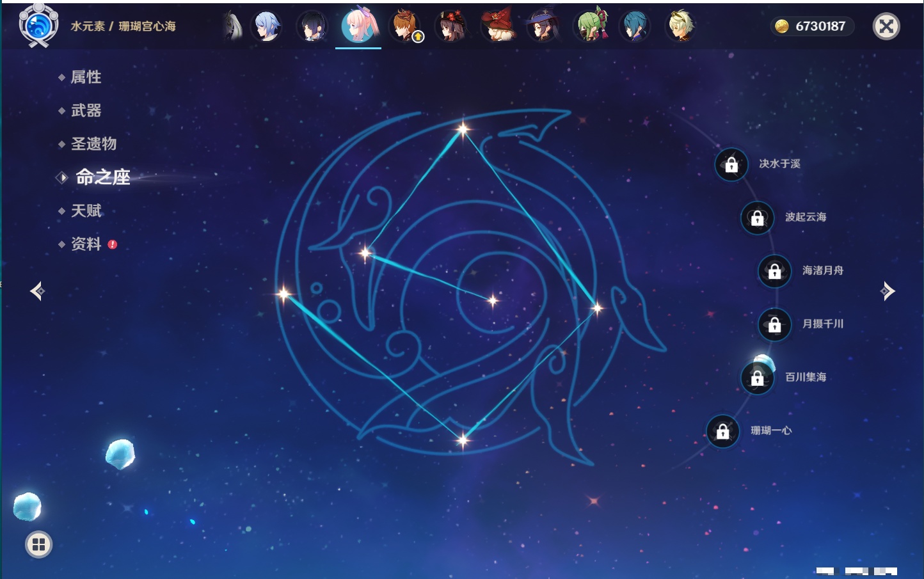Open the locked 珊瑚一心 constellation node
924x579 pixels.
pos(722,432)
